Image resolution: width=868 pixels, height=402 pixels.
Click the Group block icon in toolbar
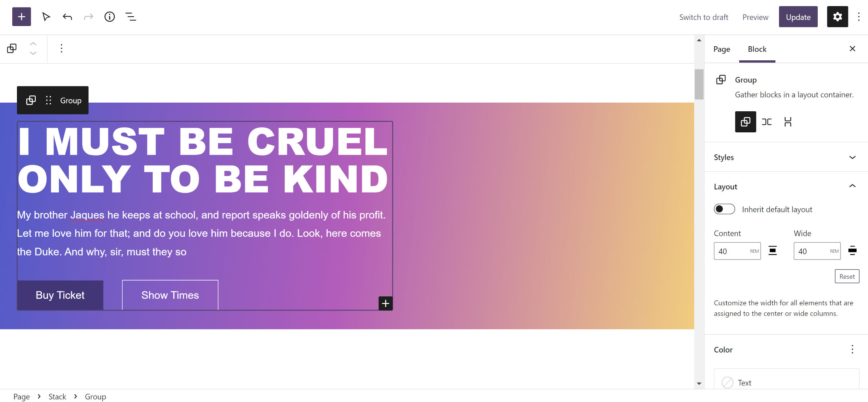[x=30, y=100]
